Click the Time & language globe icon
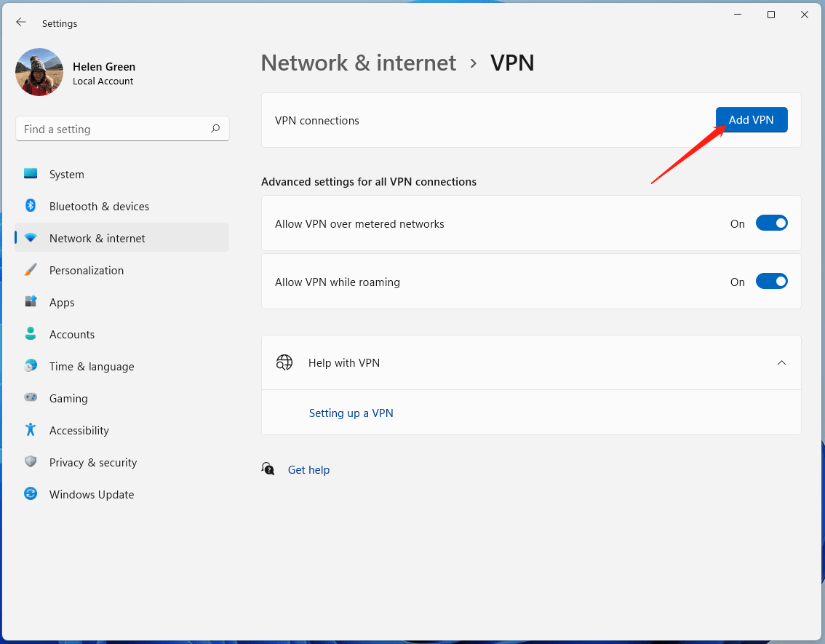The height and width of the screenshot is (644, 825). coord(31,366)
